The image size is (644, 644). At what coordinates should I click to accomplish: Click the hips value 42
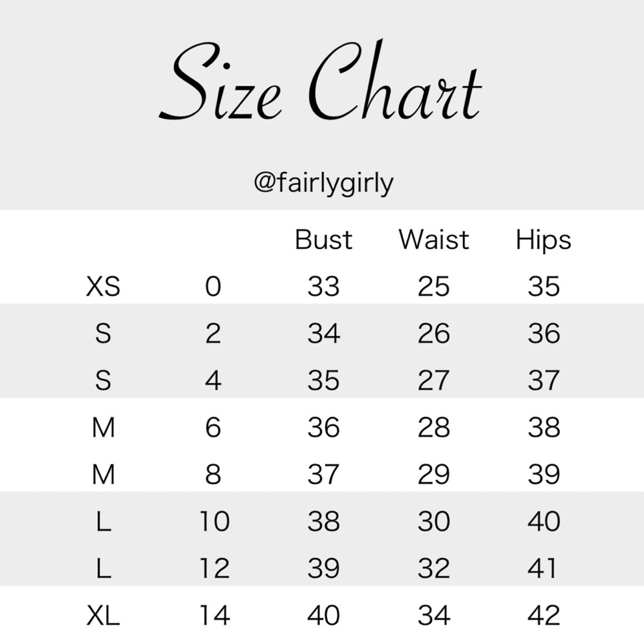pyautogui.click(x=544, y=616)
